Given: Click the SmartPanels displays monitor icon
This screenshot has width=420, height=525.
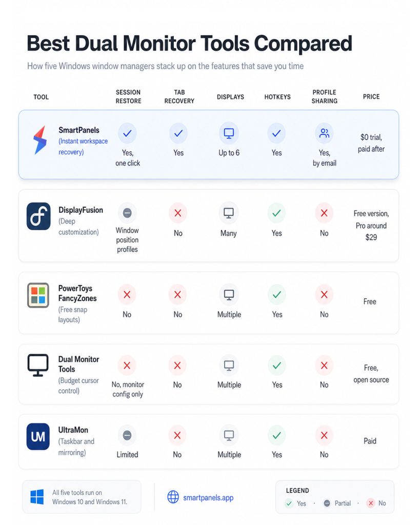Looking at the screenshot, I should pos(229,133).
